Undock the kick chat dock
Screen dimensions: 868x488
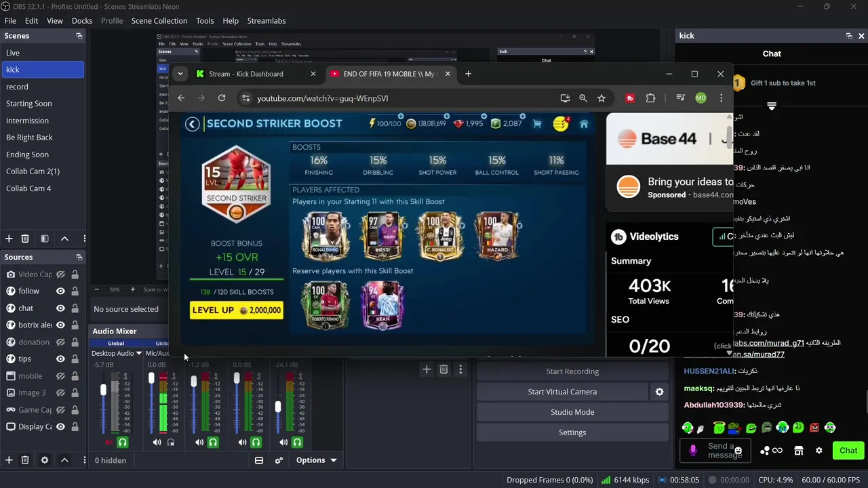pyautogui.click(x=849, y=36)
